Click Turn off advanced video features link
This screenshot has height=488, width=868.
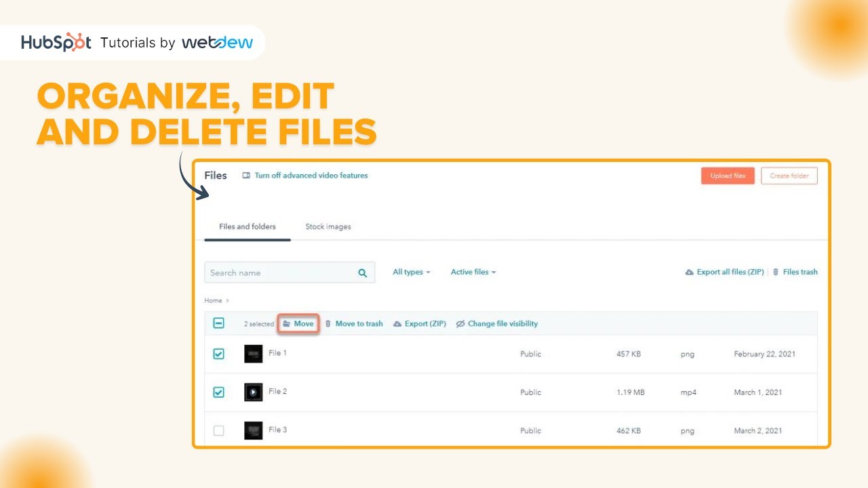pos(311,176)
